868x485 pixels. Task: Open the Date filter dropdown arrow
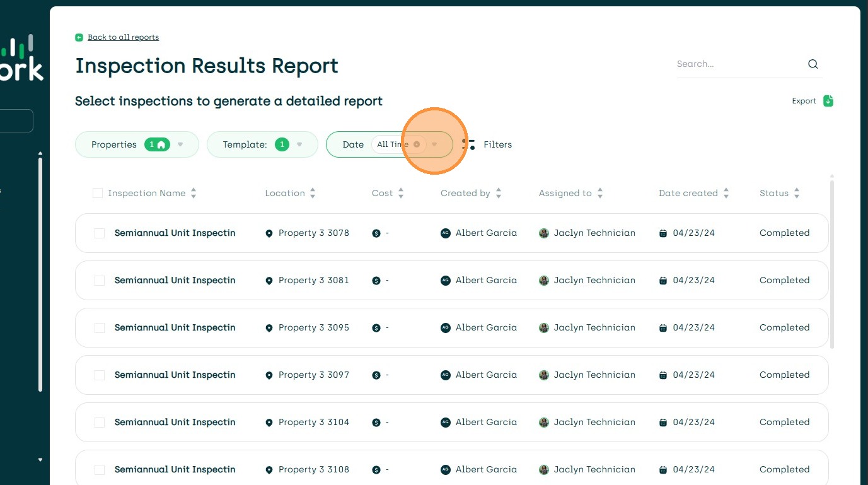434,144
